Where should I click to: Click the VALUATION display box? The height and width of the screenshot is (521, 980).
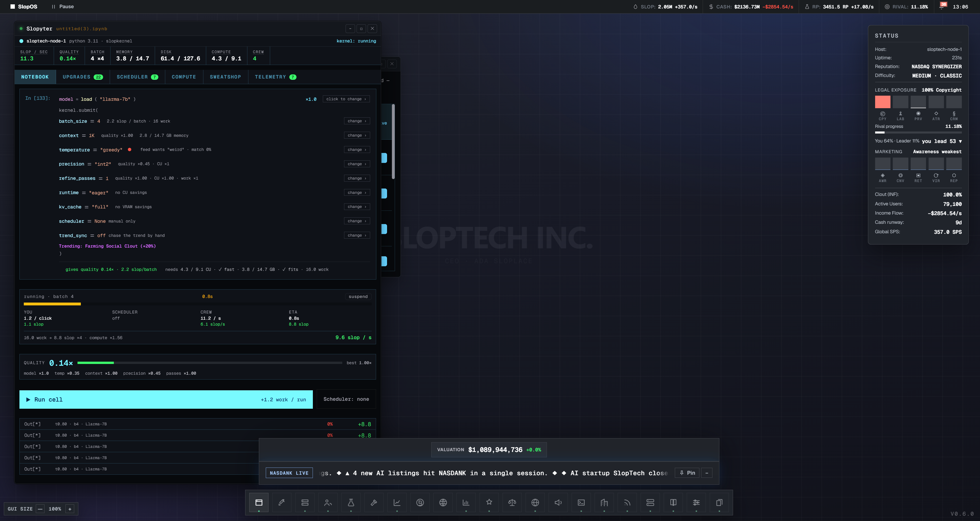coord(489,449)
